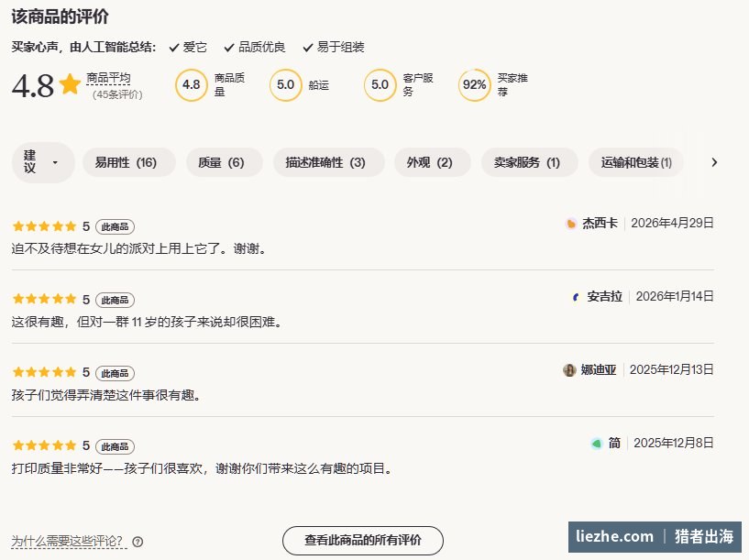This screenshot has height=560, width=749.
Task: Click the 4.8 商品质量 score circle
Action: (191, 85)
